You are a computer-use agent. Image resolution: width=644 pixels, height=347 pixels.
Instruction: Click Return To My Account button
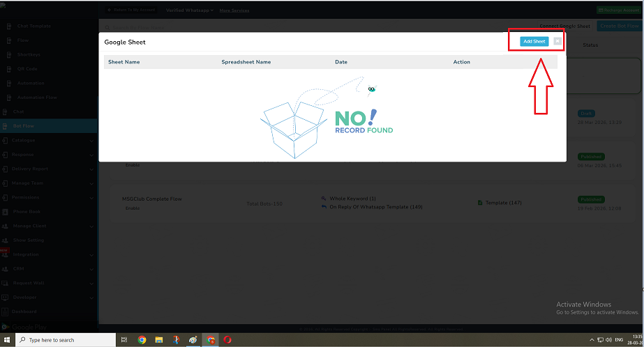click(x=131, y=10)
